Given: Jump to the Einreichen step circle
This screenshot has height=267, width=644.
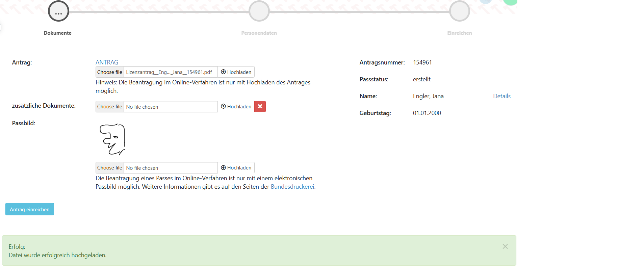Looking at the screenshot, I should 459,11.
